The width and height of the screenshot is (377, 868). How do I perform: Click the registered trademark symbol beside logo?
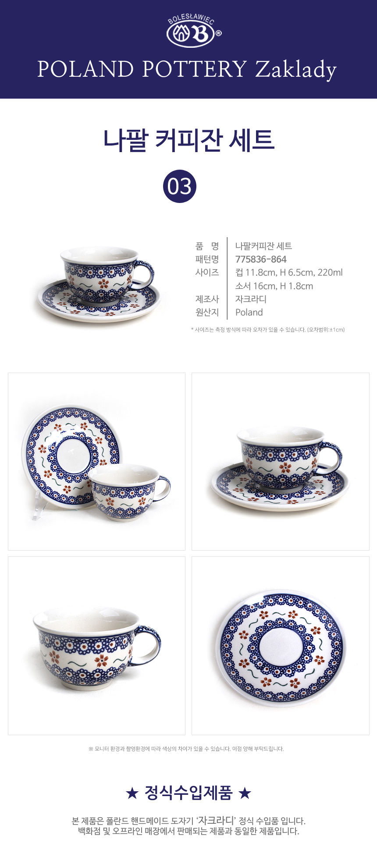218,33
